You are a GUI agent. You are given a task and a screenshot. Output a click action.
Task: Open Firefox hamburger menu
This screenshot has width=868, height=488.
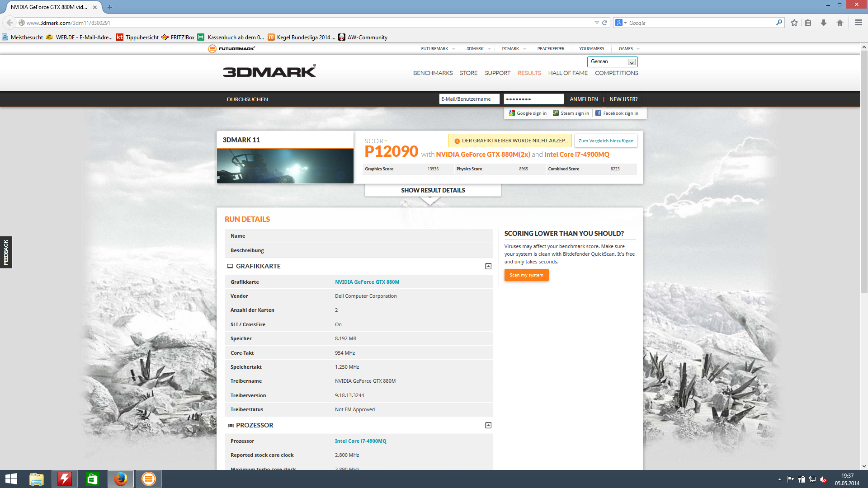pyautogui.click(x=859, y=23)
